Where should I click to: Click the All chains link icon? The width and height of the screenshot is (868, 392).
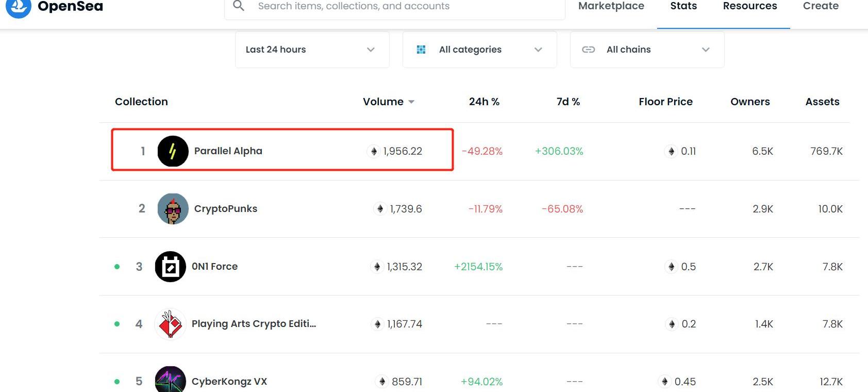[588, 50]
